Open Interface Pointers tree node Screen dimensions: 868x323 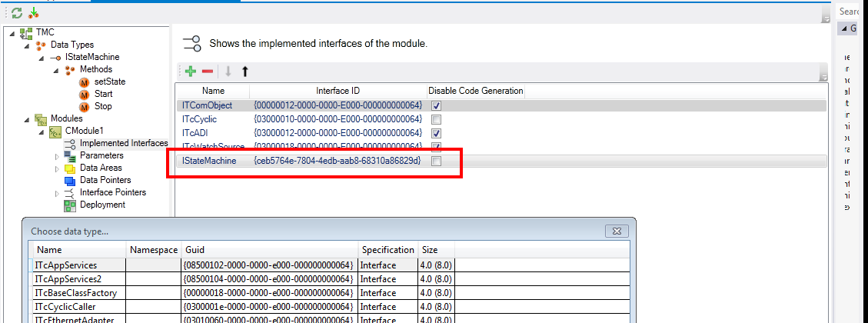point(113,192)
